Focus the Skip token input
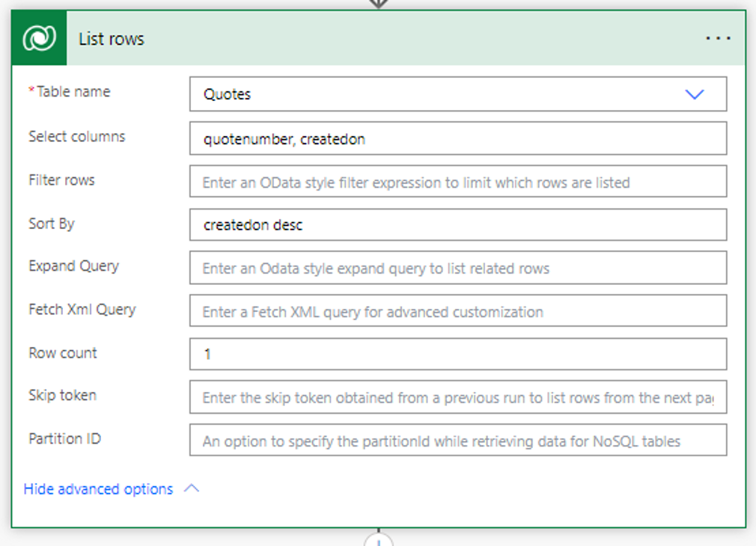The height and width of the screenshot is (546, 756). point(457,397)
